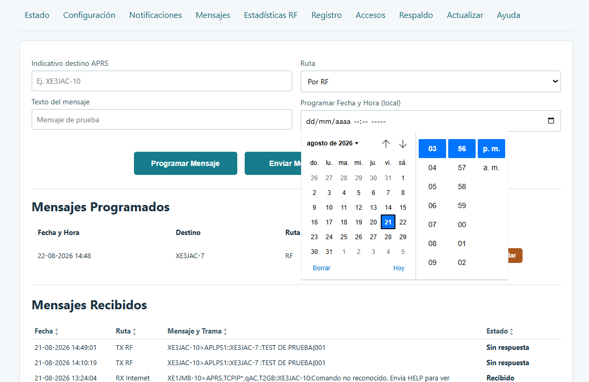Select minute 01 in time picker

coord(462,243)
